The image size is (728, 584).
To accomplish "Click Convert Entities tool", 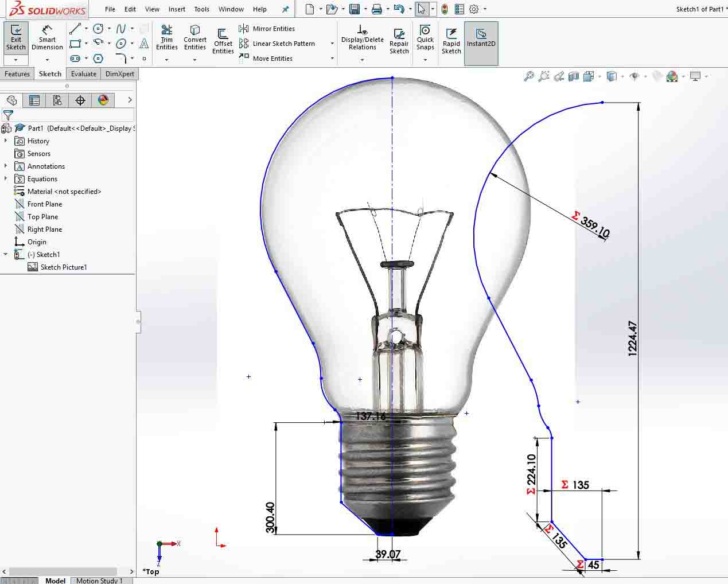I will 195,38.
